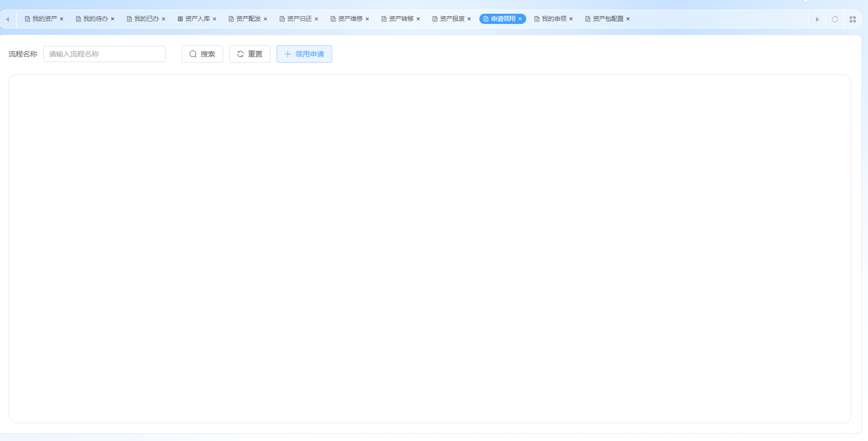Close the 资产转移 tab
The image size is (868, 441).
[x=418, y=19]
